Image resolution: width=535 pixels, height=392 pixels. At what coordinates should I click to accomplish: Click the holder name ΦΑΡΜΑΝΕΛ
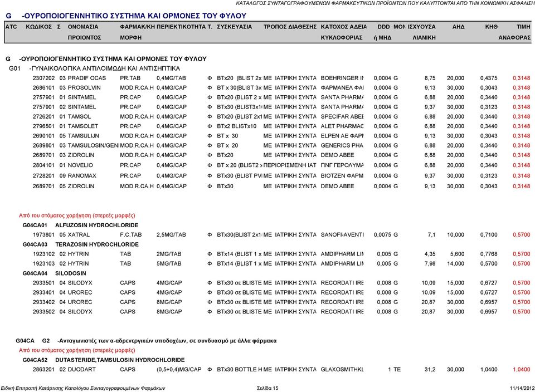[x=342, y=87]
